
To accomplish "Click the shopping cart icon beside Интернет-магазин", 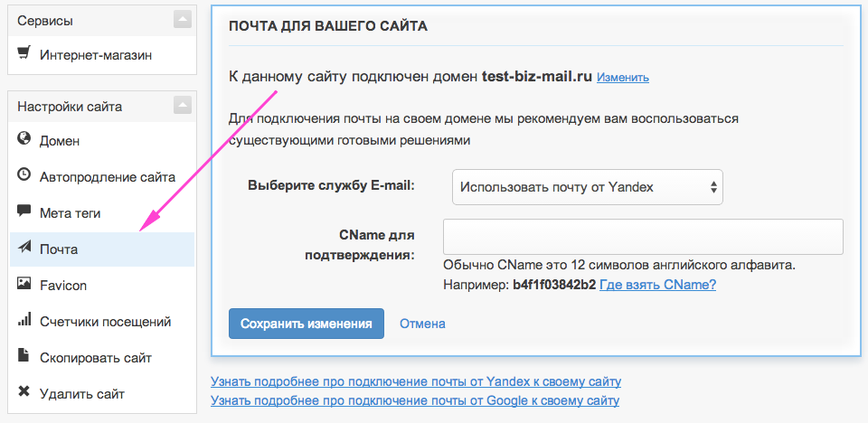I will coord(24,54).
